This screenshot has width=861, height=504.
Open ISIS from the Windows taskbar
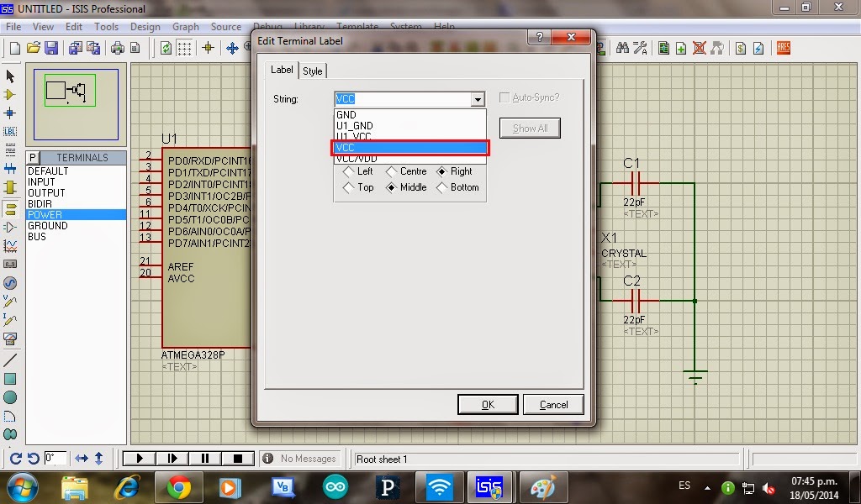click(490, 487)
